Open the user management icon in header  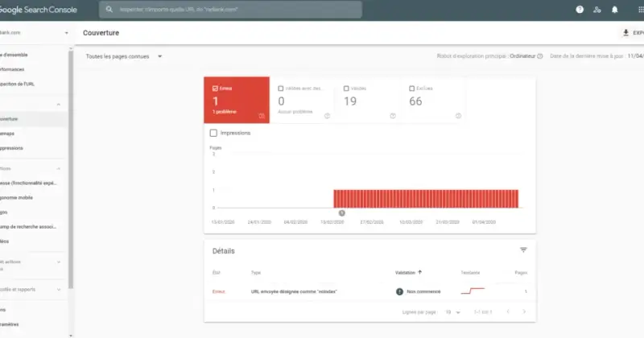(597, 10)
